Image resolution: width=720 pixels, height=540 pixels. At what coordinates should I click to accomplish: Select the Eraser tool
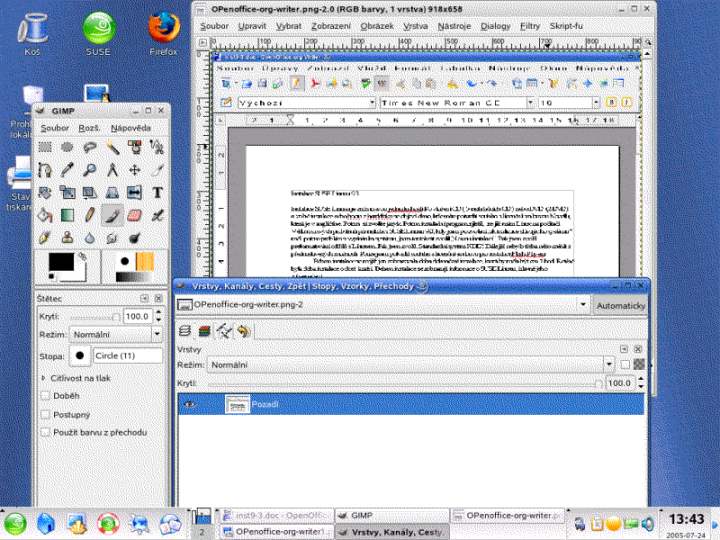pos(135,215)
